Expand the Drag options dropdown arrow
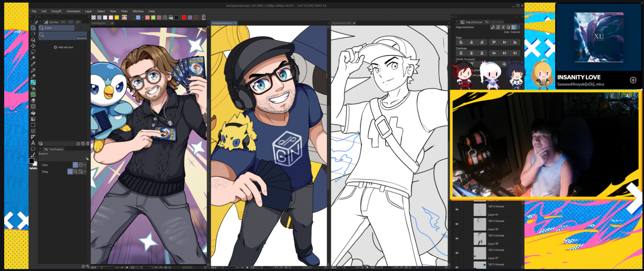644x271 pixels. tap(85, 172)
